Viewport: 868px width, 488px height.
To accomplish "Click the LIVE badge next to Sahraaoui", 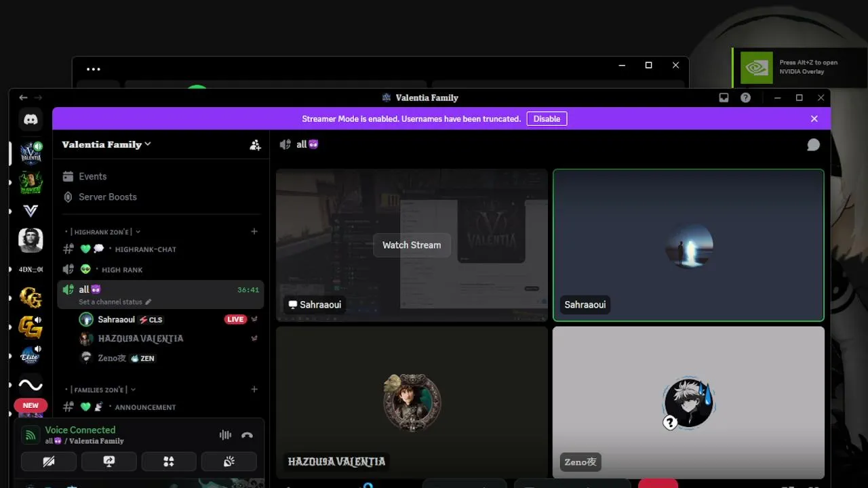I will 235,319.
